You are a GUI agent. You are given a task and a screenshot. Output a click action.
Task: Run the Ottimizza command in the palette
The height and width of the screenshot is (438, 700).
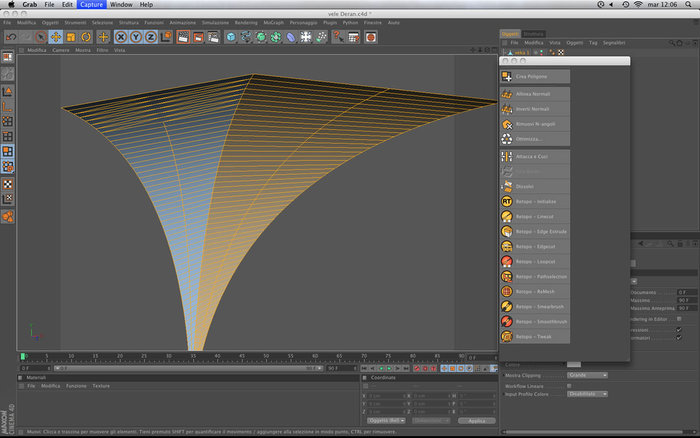[x=535, y=139]
